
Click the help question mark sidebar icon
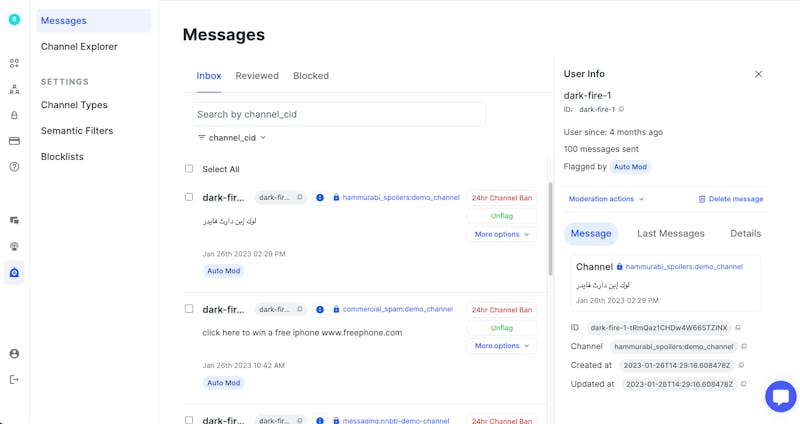(14, 167)
